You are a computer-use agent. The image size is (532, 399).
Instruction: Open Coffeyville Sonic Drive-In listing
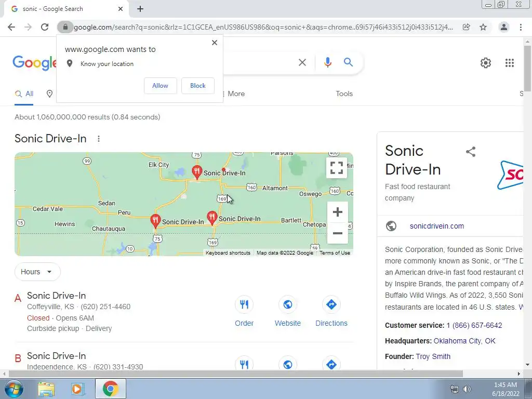56,296
